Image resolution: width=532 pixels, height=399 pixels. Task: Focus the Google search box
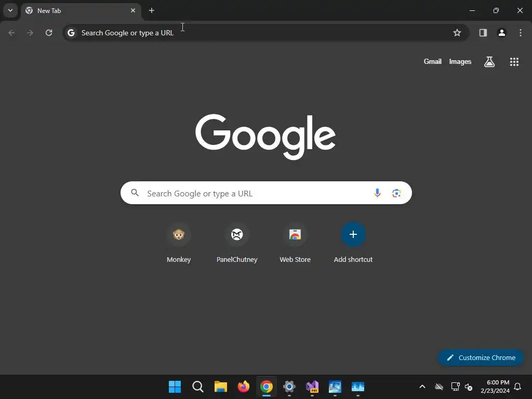pos(266,193)
